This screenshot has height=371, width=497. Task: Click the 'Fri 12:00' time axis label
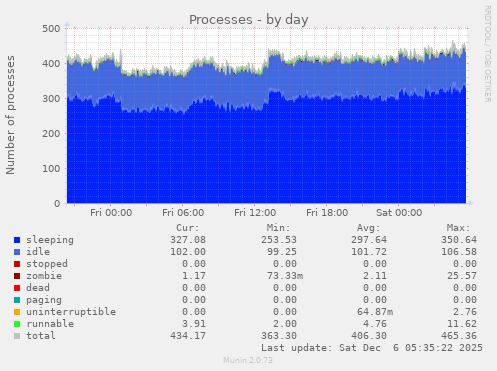click(x=255, y=213)
